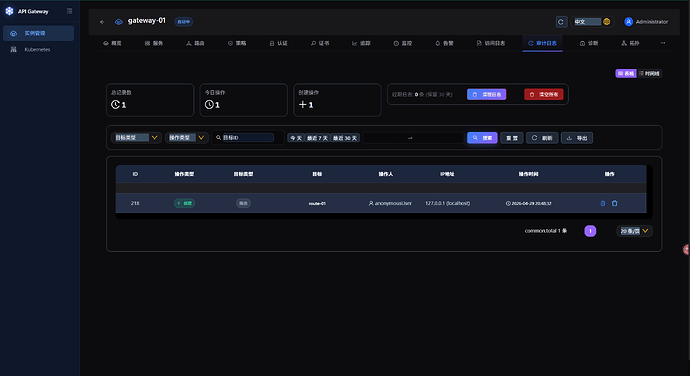Switch to the 策略 tab
690x376 pixels.
point(237,43)
